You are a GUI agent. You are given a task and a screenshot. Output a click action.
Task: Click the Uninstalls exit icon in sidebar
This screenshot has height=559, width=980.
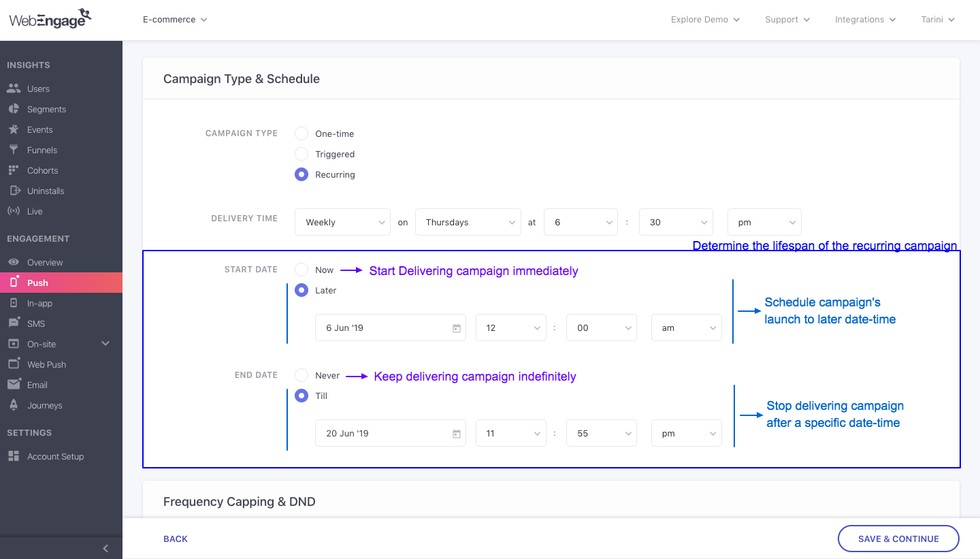[x=14, y=191]
